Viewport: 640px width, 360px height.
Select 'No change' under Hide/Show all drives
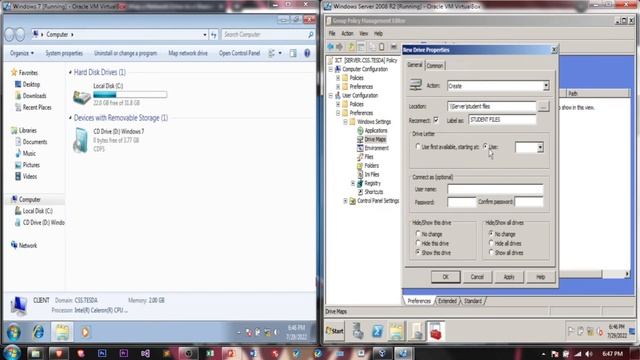491,234
